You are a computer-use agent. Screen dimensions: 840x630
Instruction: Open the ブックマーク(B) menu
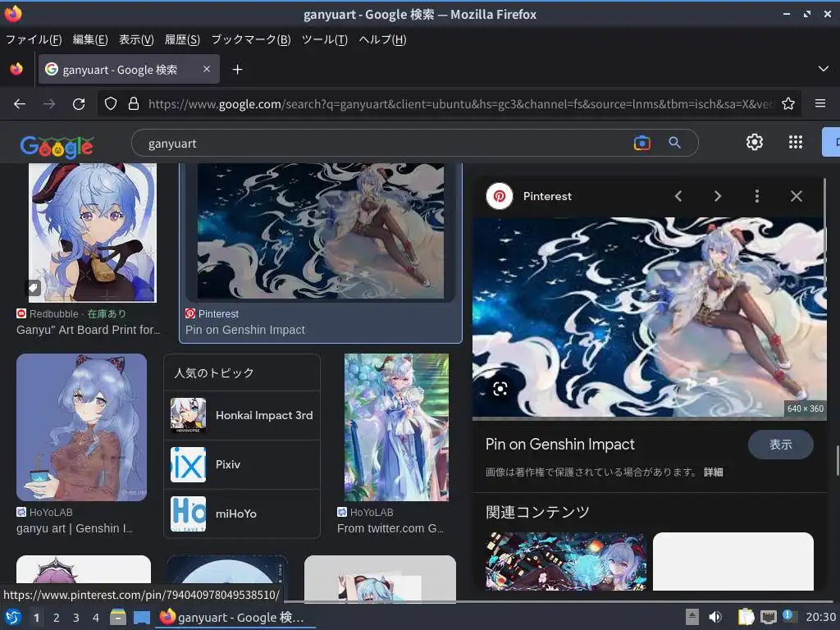[x=251, y=39]
